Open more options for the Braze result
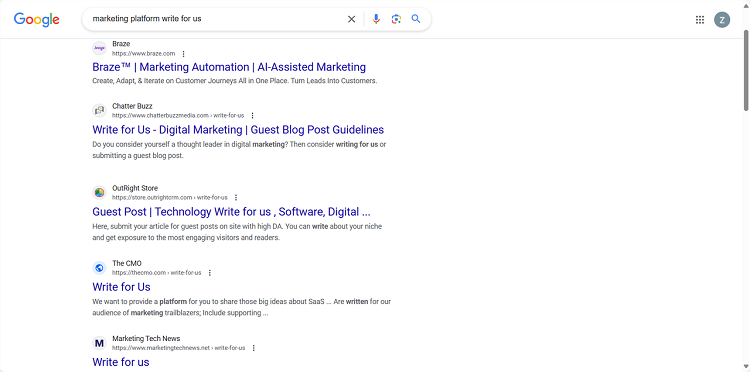Image resolution: width=750 pixels, height=372 pixels. point(184,54)
